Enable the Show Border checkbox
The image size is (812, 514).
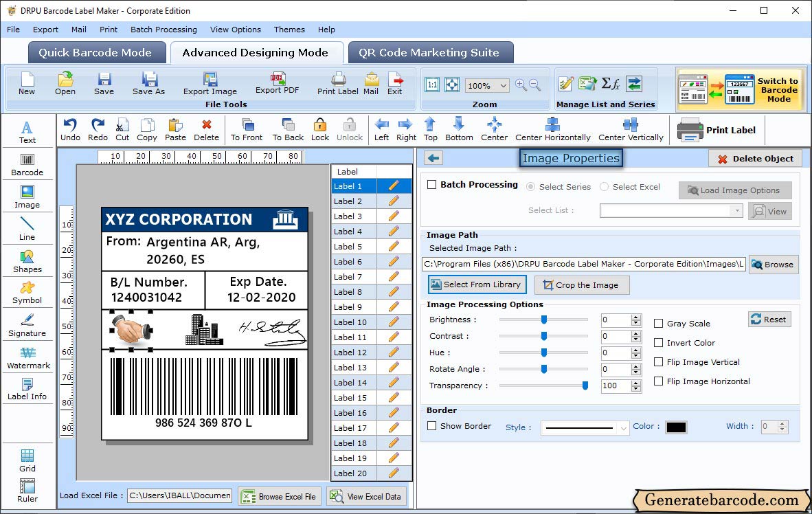click(x=432, y=425)
